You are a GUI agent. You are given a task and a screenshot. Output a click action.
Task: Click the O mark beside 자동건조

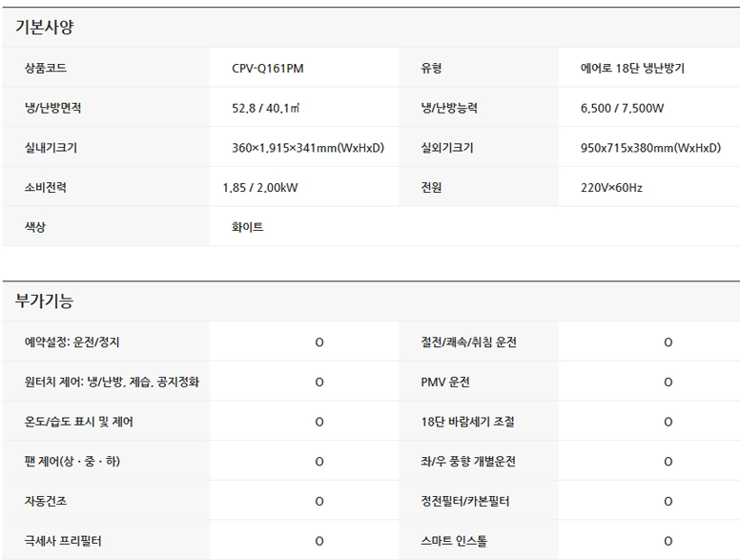pos(319,501)
